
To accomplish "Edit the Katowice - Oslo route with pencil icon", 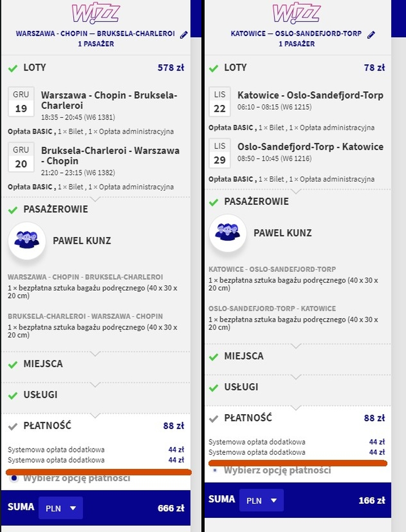I will pyautogui.click(x=371, y=34).
